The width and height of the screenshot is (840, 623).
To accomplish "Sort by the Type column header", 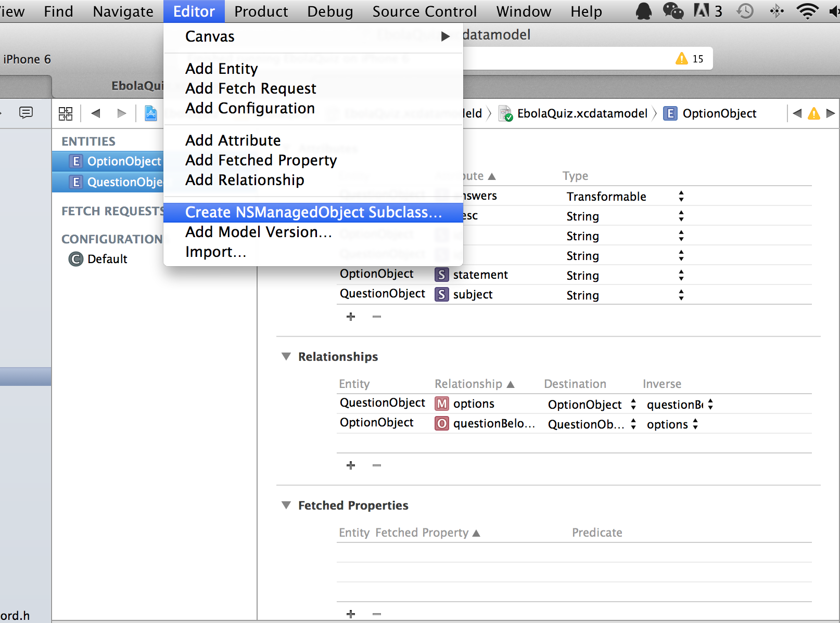I will (575, 176).
